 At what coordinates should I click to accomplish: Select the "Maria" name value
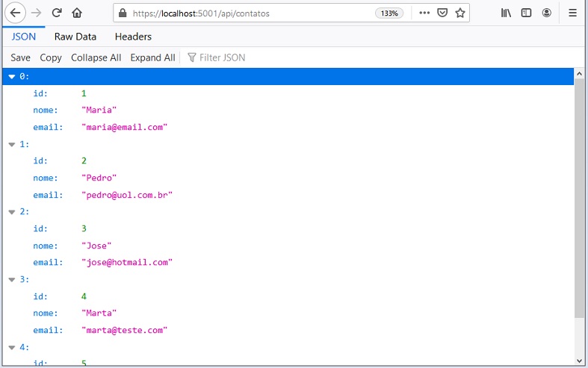pyautogui.click(x=99, y=110)
